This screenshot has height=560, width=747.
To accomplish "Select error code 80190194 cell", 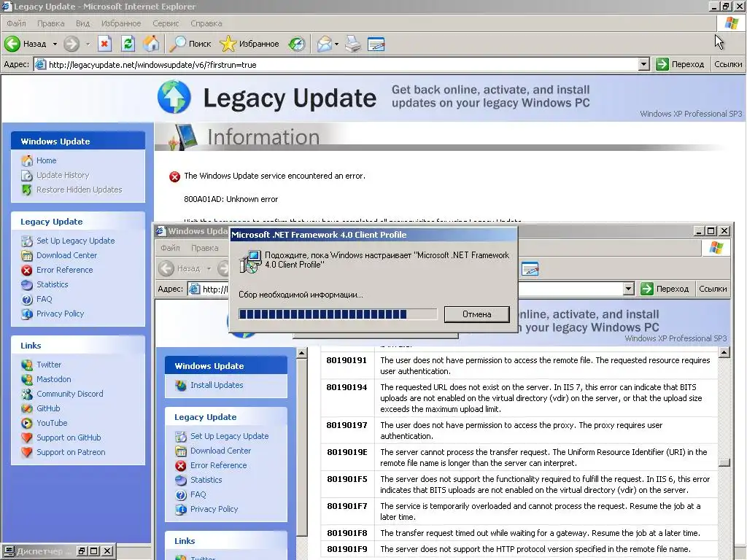I will 347,398.
